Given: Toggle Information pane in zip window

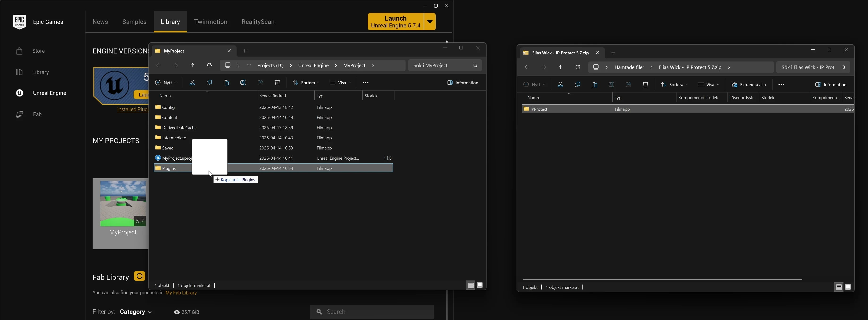Looking at the screenshot, I should (831, 85).
